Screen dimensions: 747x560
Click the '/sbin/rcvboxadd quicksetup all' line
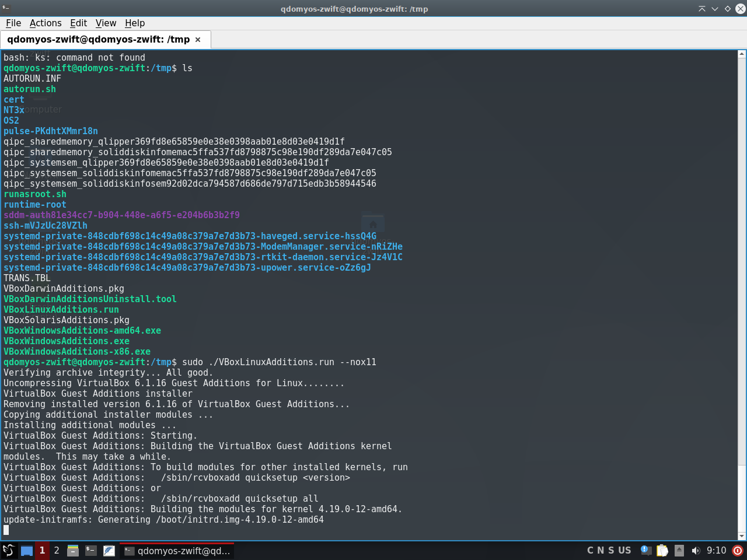click(161, 498)
